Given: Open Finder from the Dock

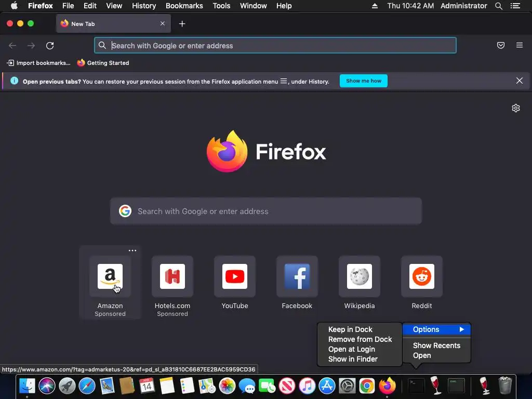Looking at the screenshot, I should point(27,386).
